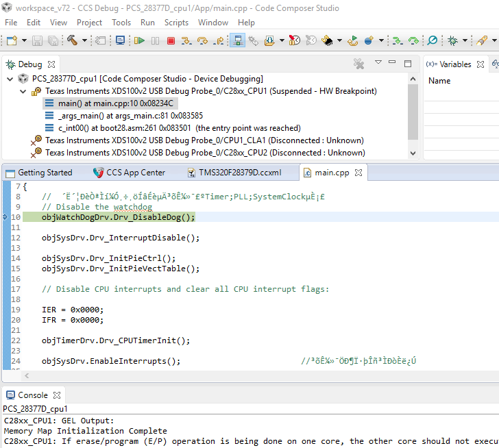Click the Build hammer icon
This screenshot has height=448, width=499.
point(73,40)
